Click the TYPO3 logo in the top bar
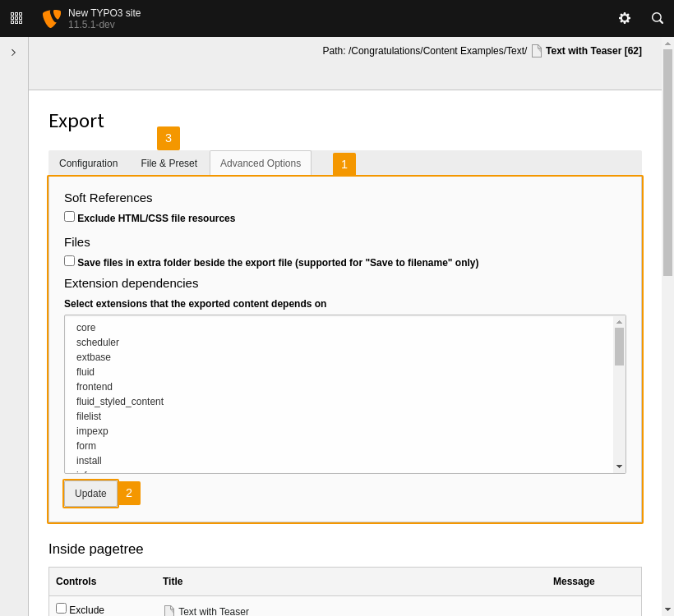 51,18
